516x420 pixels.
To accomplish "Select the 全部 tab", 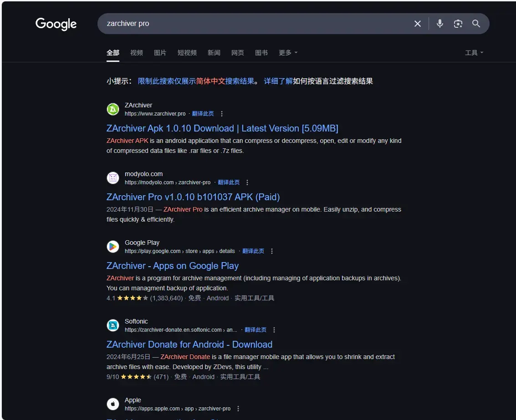I will (113, 53).
